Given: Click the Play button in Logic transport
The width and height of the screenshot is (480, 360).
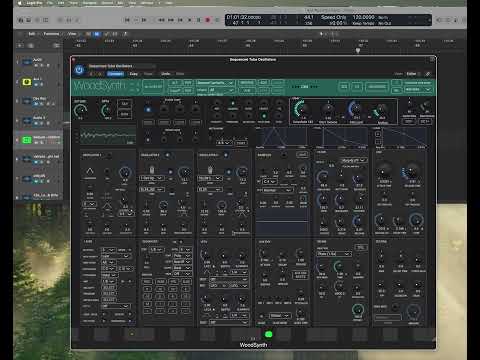Looking at the screenshot, I should (x=190, y=20).
